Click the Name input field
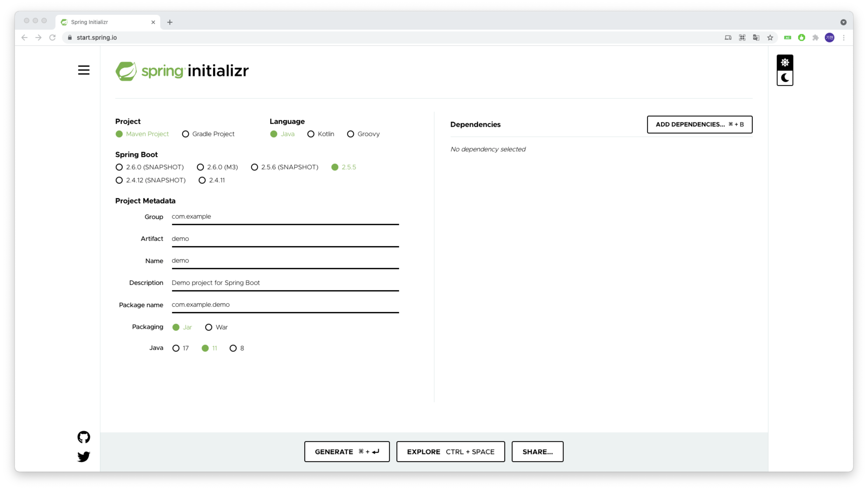The height and width of the screenshot is (490, 868). [285, 261]
